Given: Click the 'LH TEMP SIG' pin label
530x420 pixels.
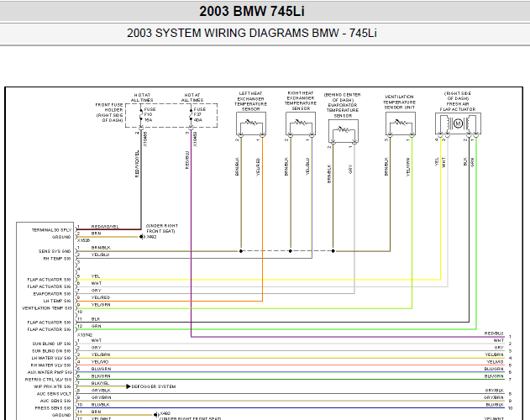Looking at the screenshot, I should tap(57, 301).
